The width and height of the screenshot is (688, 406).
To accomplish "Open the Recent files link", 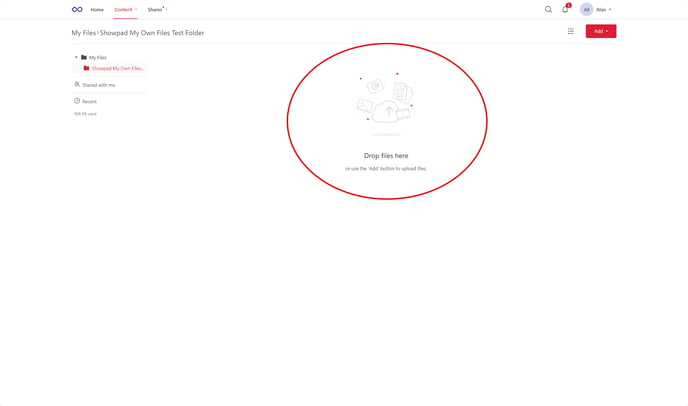I will pos(90,102).
